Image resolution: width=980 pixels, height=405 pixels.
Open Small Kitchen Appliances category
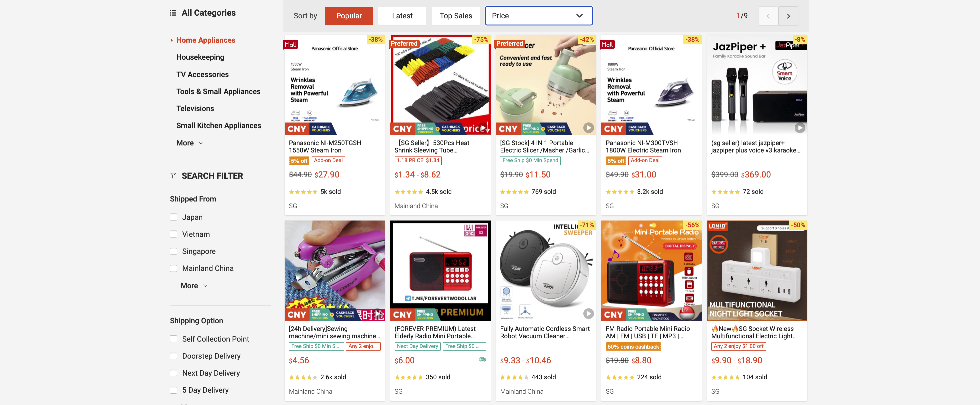(x=219, y=126)
